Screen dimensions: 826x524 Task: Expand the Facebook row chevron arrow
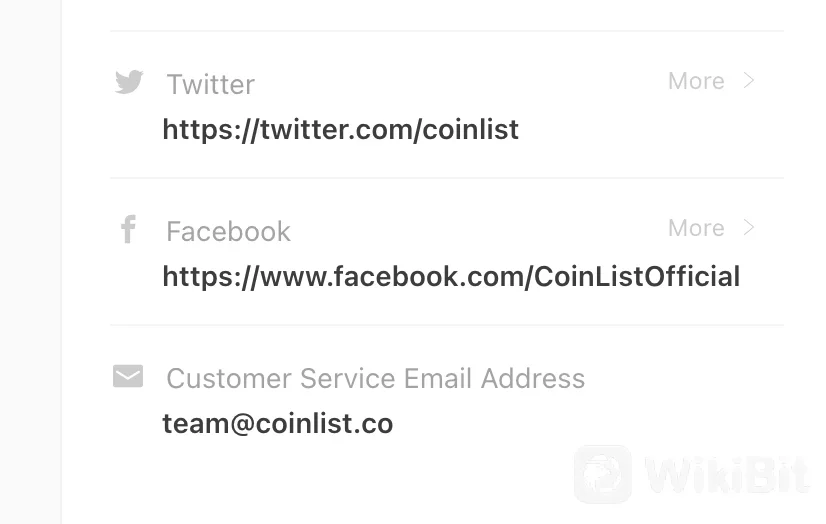(749, 228)
